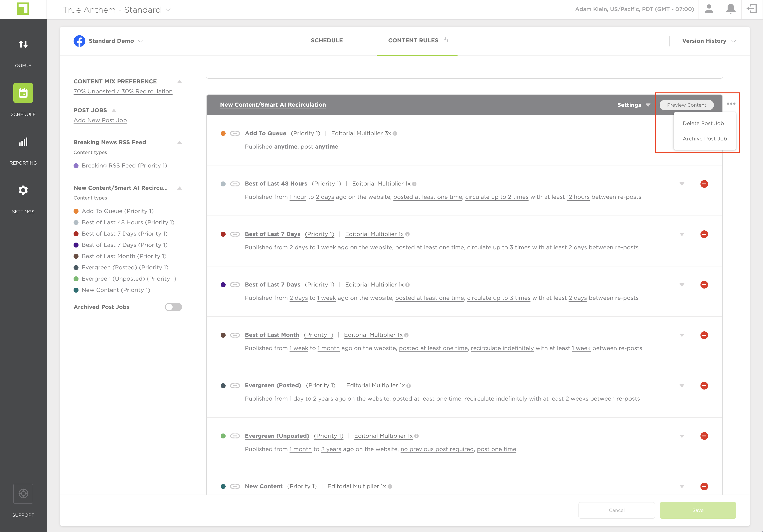Remove the Evergreen (Unposted) rule

click(704, 436)
